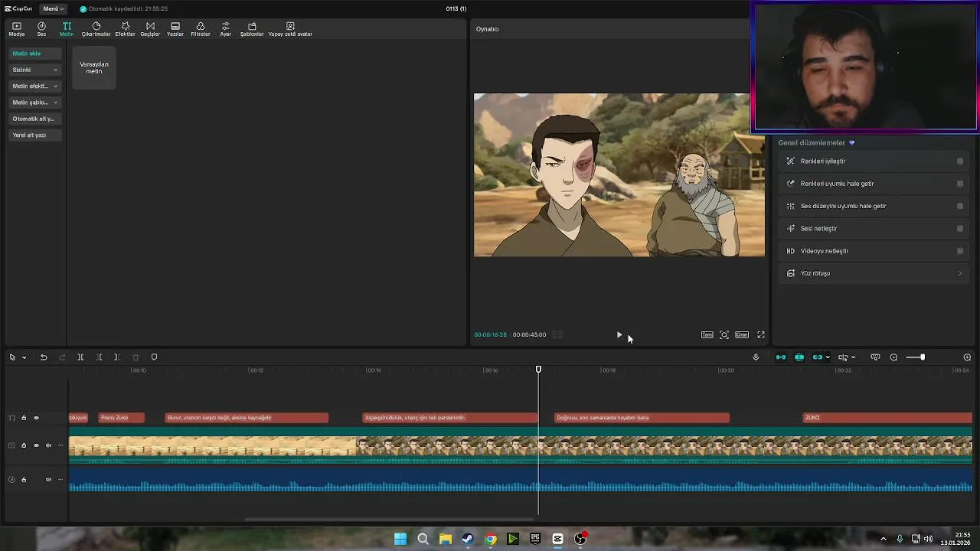The image size is (980, 551).
Task: Open the Efektler tab
Action: click(125, 29)
